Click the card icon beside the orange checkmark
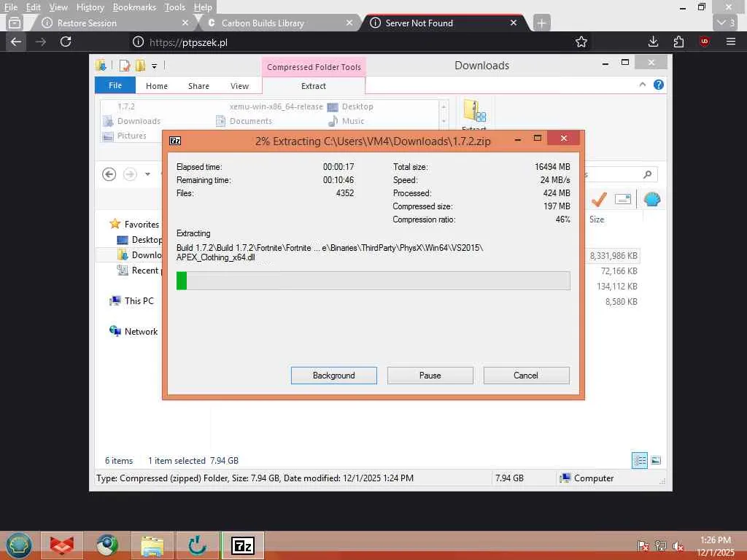Viewport: 747px width, 560px height. [x=623, y=199]
